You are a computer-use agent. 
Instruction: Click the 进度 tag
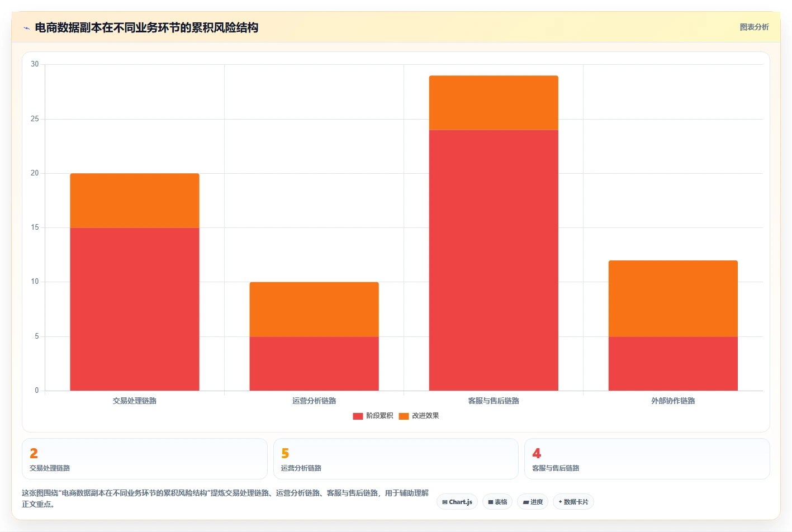[x=533, y=502]
